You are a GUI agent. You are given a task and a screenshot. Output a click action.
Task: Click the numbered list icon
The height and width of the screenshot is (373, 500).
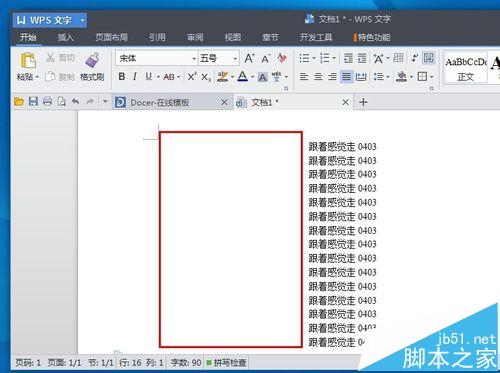point(325,58)
